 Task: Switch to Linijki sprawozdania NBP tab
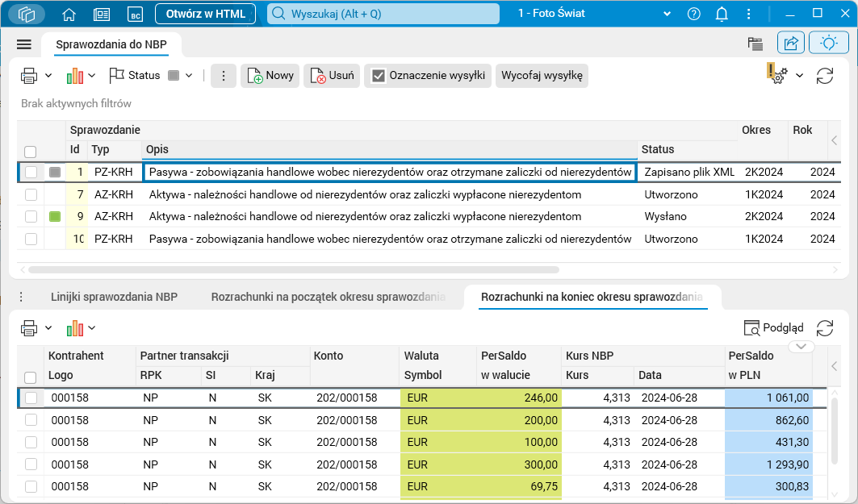pos(114,297)
